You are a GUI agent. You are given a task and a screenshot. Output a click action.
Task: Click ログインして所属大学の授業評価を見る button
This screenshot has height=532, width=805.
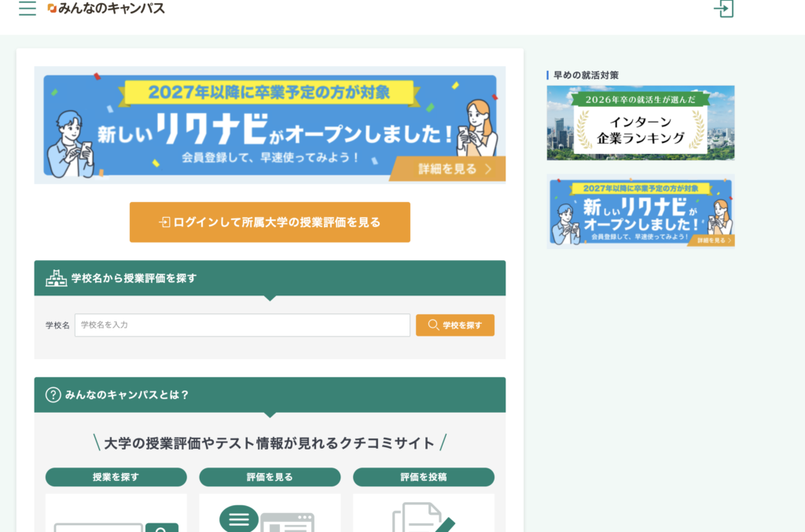(x=270, y=222)
